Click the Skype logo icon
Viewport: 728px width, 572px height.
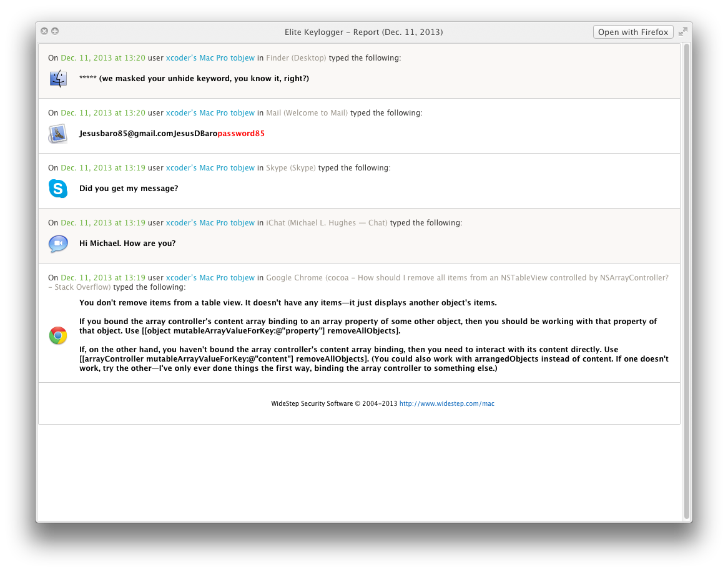point(58,189)
